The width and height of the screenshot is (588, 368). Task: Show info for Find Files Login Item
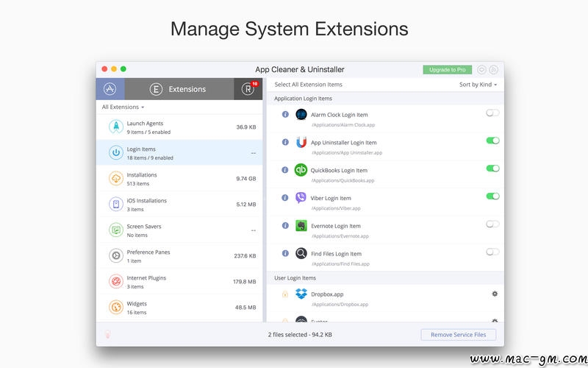tap(285, 253)
